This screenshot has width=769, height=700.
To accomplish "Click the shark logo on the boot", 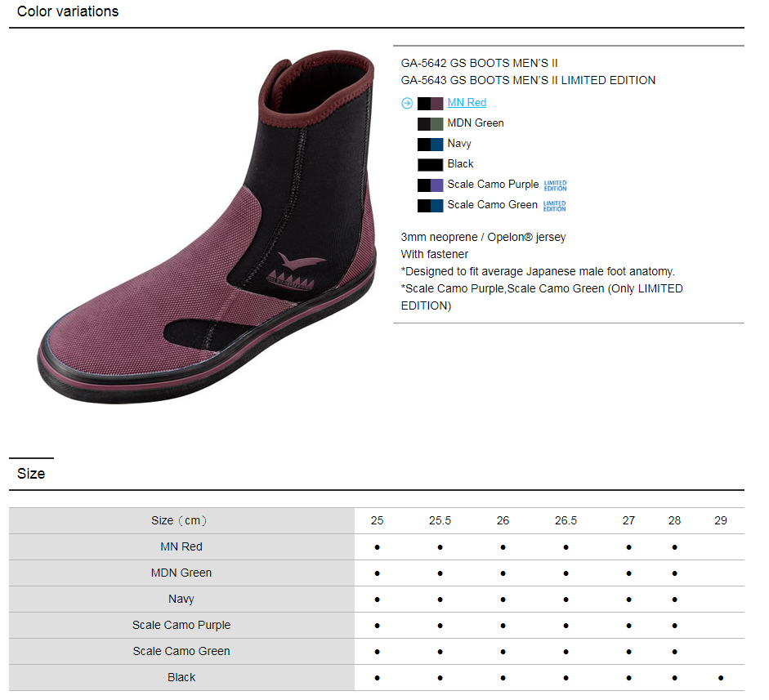I will (293, 271).
